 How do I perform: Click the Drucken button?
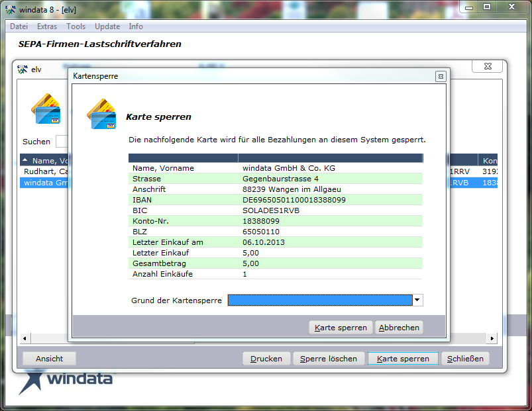coord(266,359)
